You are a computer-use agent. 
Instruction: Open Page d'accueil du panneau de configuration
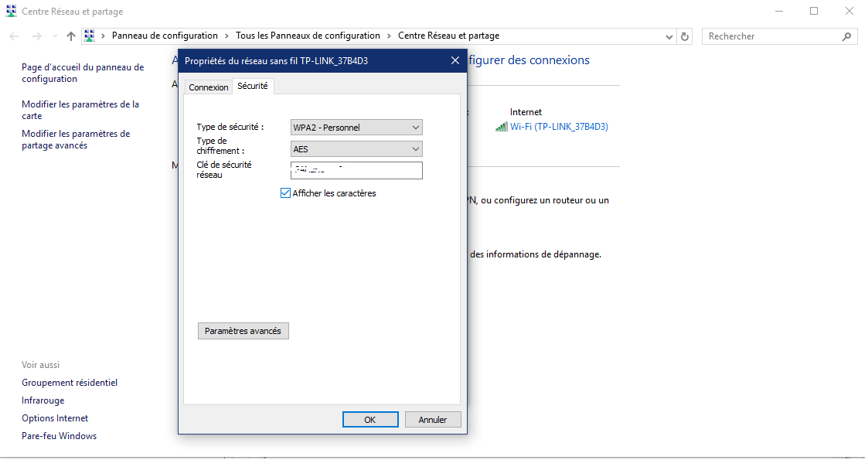point(83,73)
